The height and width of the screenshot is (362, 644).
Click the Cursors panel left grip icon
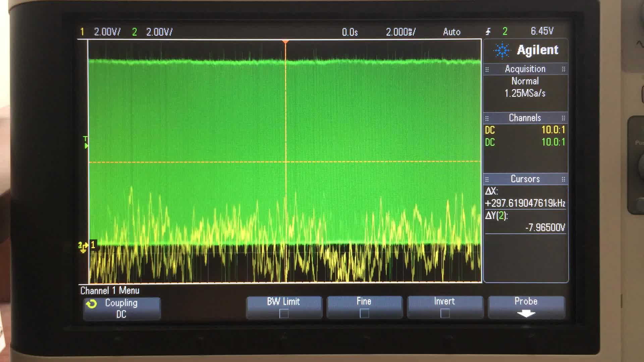(x=487, y=179)
